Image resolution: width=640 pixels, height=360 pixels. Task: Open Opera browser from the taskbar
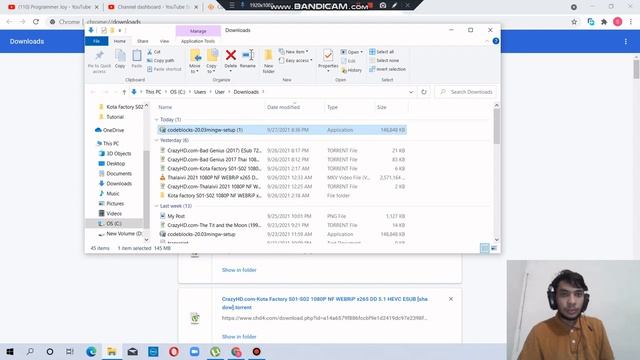(x=174, y=351)
